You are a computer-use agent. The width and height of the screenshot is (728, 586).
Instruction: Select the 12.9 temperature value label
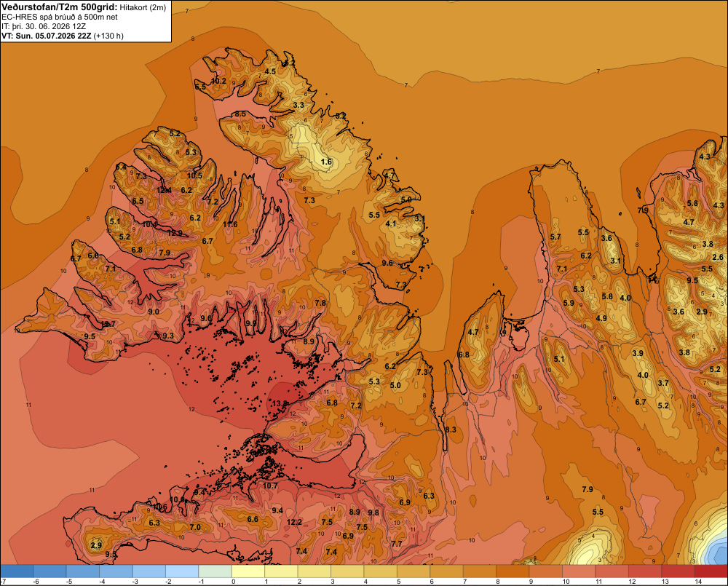(x=175, y=233)
